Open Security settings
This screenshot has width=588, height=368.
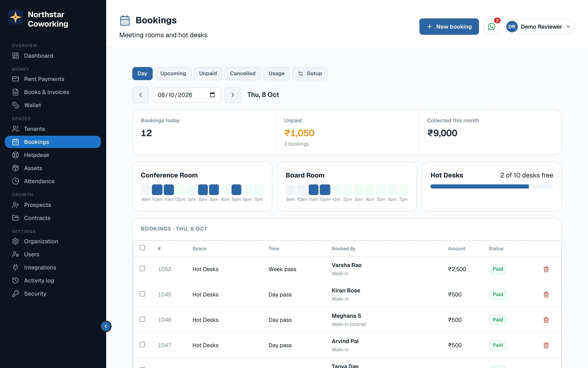pyautogui.click(x=53, y=294)
